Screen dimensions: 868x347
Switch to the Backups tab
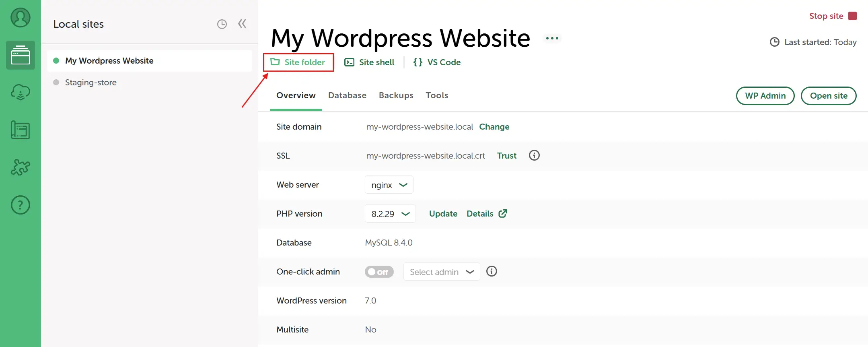396,95
